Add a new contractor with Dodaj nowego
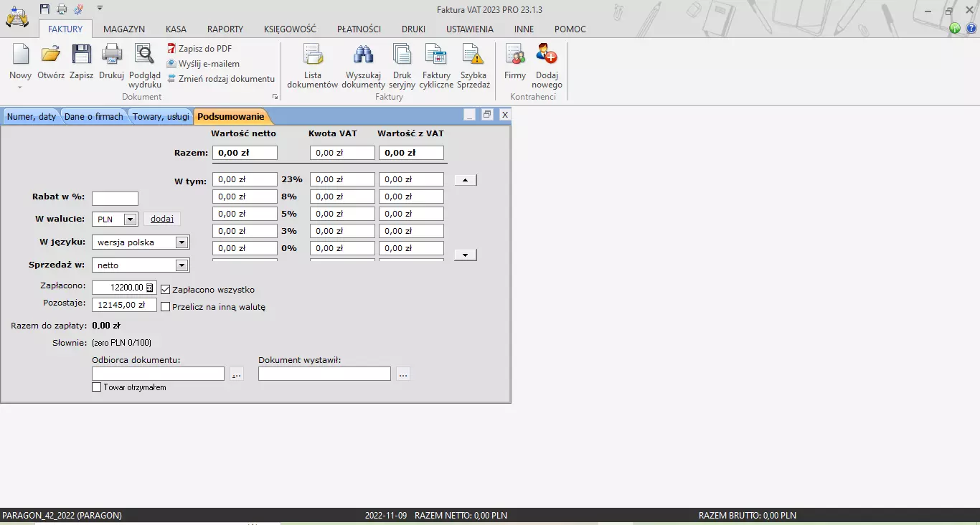Viewport: 980px width, 525px height. [547, 65]
